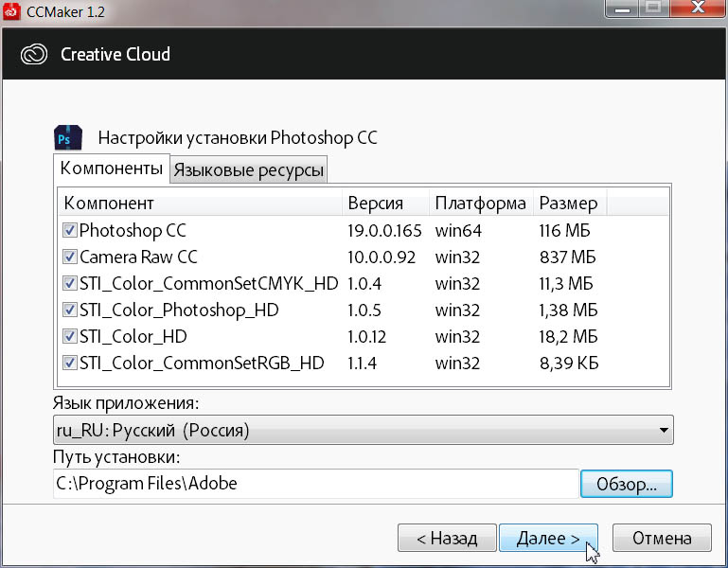Uncheck the Photoshop CC component checkbox
This screenshot has width=728, height=568.
(70, 230)
